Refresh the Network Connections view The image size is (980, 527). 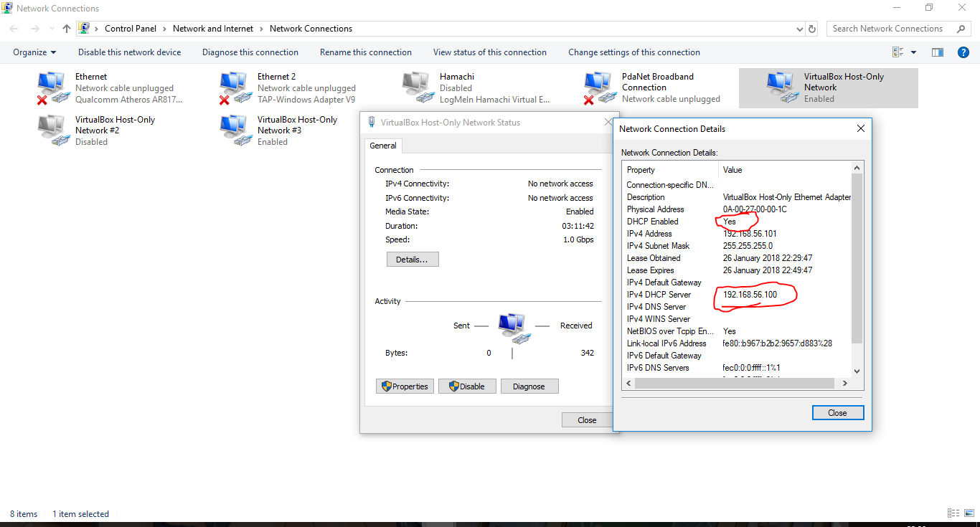(811, 28)
